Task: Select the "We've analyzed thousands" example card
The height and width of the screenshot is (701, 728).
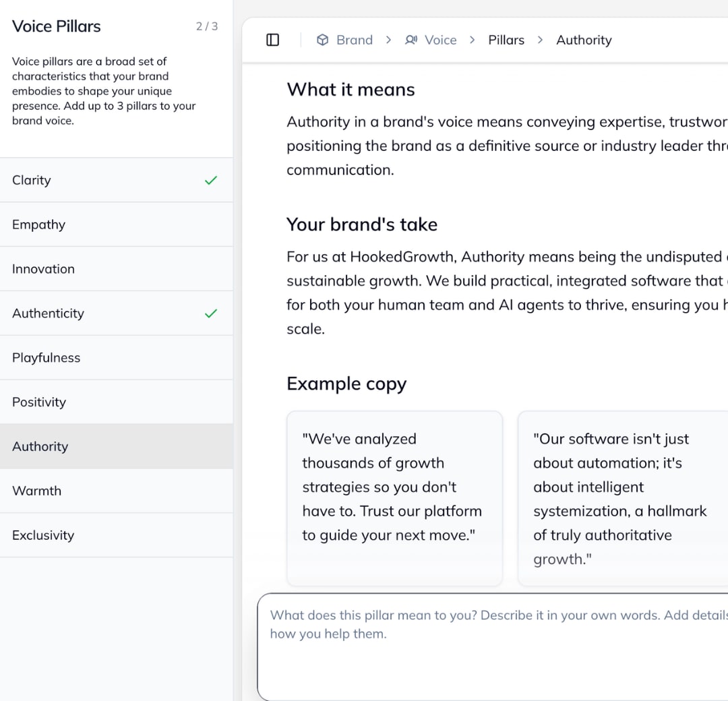Action: click(394, 497)
